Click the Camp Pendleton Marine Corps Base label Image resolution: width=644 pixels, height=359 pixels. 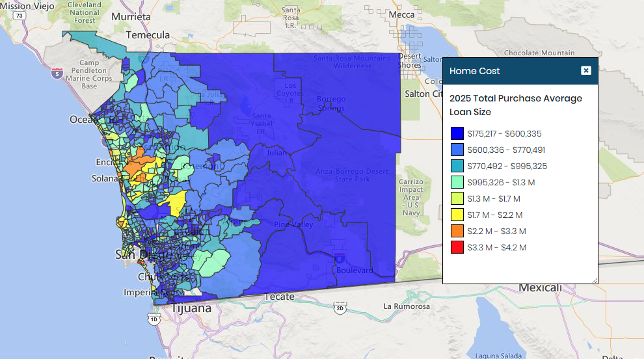point(89,74)
